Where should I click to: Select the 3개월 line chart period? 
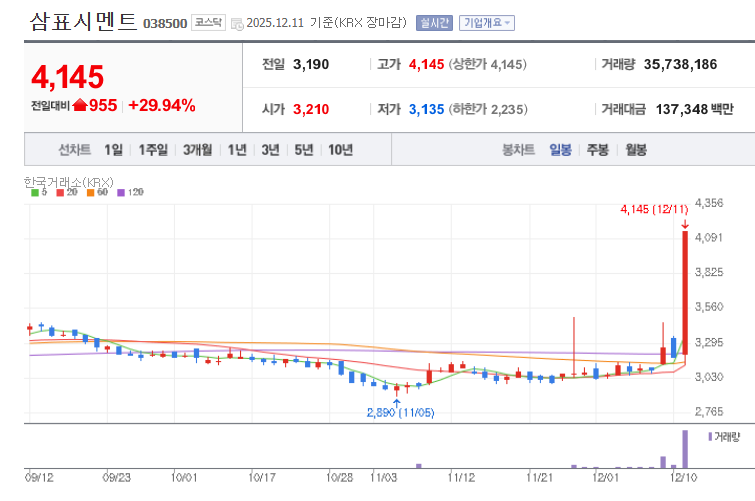(197, 150)
